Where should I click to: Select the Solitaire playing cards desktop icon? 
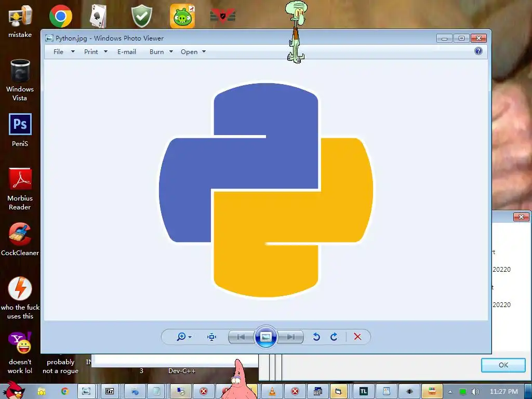(x=98, y=16)
